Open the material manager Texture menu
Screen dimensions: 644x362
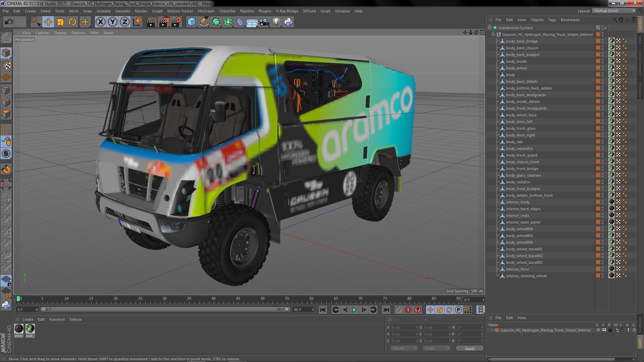[x=75, y=319]
